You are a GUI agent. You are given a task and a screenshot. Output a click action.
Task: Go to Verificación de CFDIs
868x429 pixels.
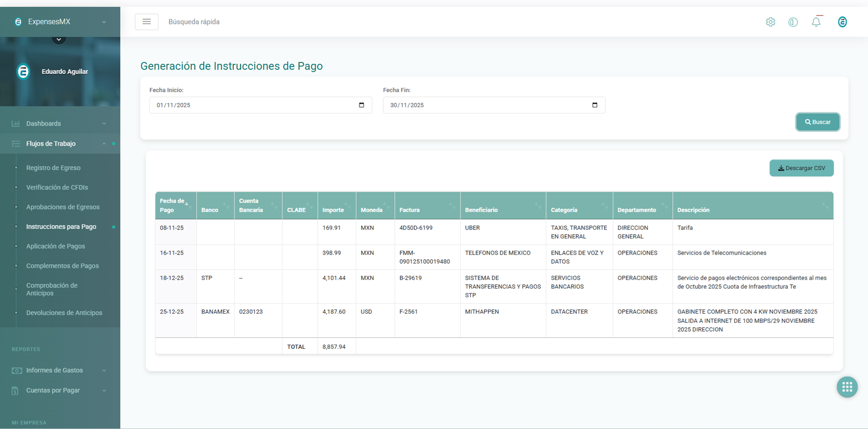coord(57,187)
